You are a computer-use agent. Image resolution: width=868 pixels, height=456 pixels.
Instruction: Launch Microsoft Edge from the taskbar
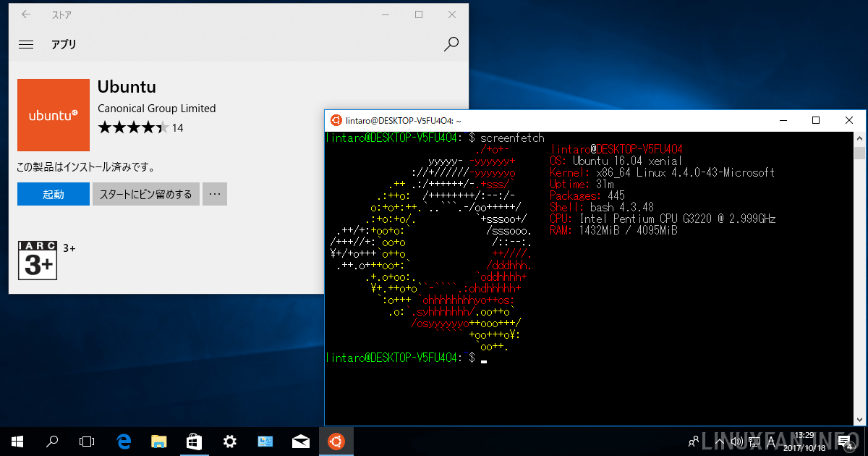(124, 441)
